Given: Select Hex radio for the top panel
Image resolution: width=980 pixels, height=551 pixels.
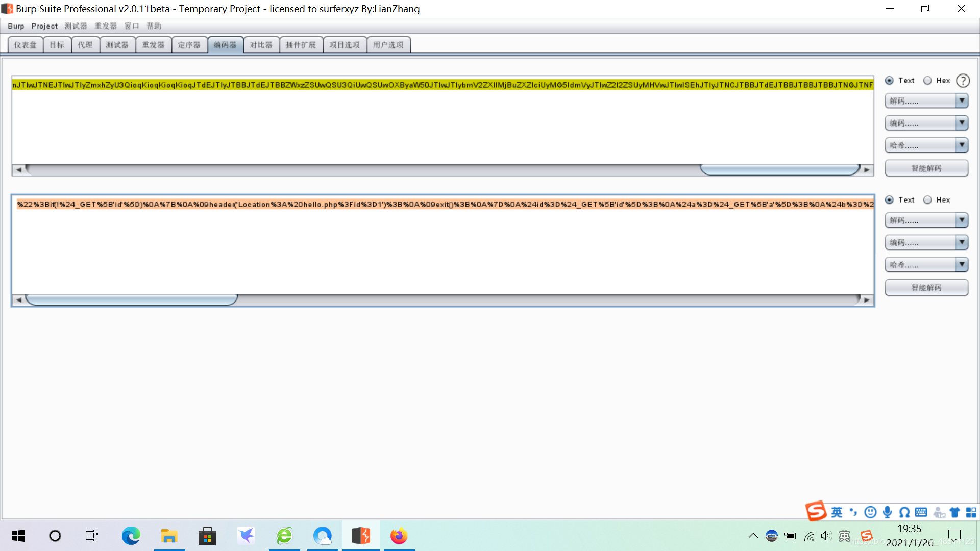Looking at the screenshot, I should tap(927, 81).
